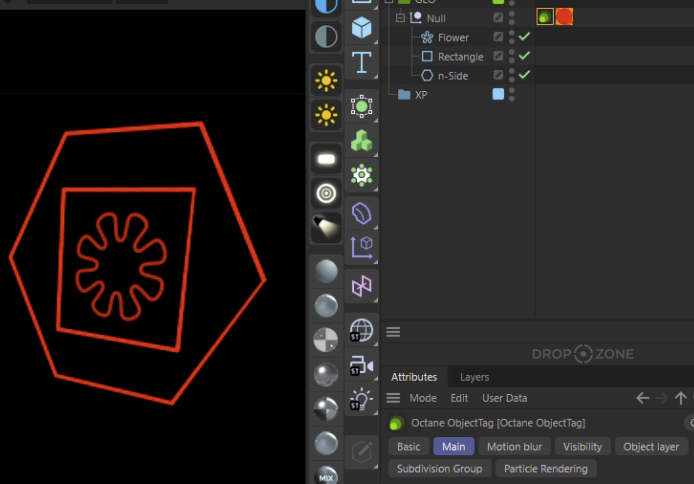
Task: Open the User Data menu
Action: point(505,398)
